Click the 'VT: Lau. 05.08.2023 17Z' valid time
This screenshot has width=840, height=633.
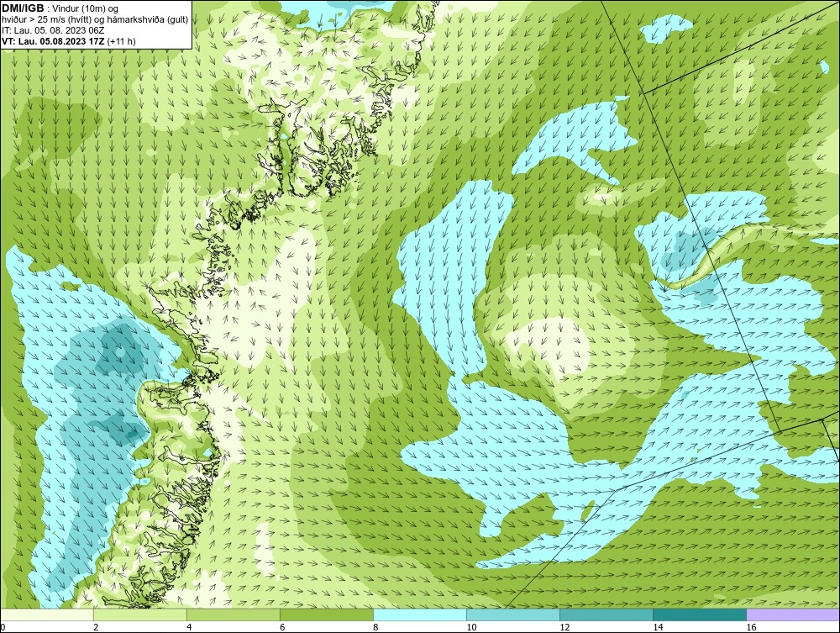tap(54, 41)
